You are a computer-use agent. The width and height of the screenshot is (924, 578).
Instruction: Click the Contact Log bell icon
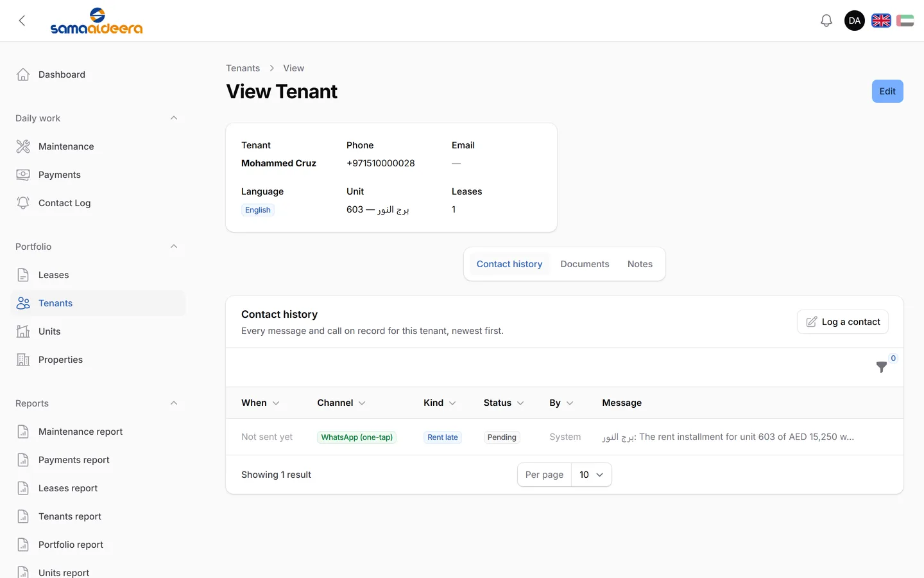tap(23, 203)
